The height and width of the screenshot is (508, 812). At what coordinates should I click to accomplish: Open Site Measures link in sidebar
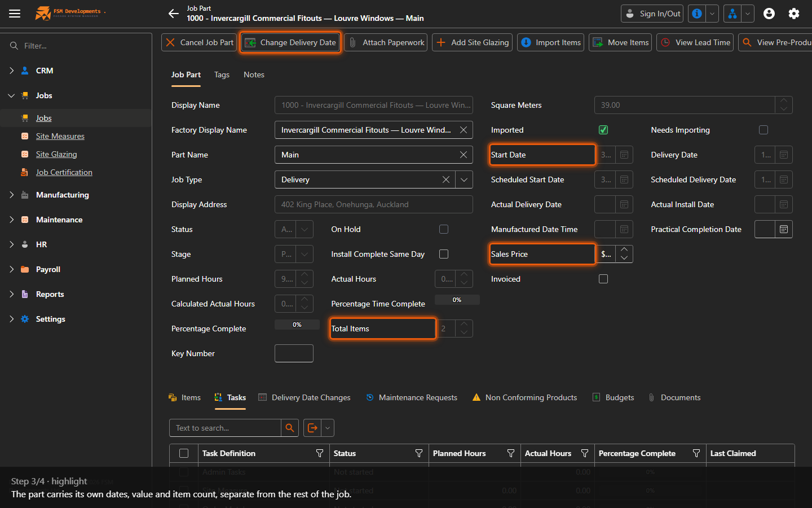pos(60,136)
